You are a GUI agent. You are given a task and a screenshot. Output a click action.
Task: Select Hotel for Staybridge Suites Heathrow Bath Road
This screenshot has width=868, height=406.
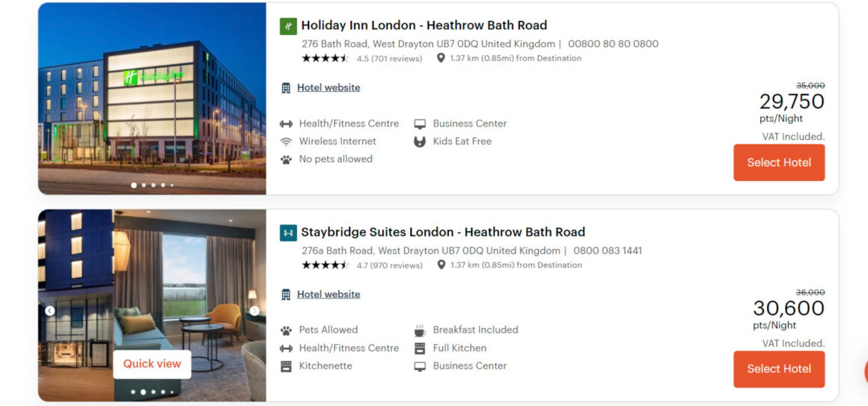pos(779,369)
